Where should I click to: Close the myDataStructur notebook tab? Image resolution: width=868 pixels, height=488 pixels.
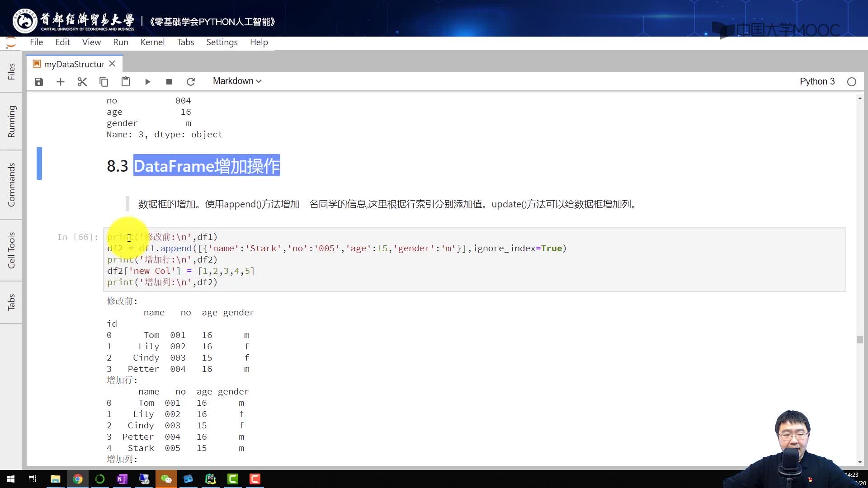click(113, 64)
